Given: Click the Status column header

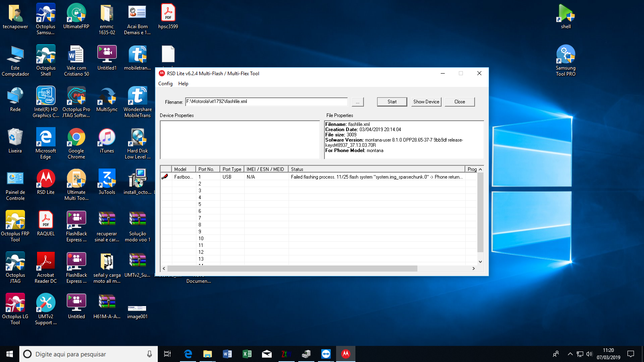Looking at the screenshot, I should click(377, 169).
